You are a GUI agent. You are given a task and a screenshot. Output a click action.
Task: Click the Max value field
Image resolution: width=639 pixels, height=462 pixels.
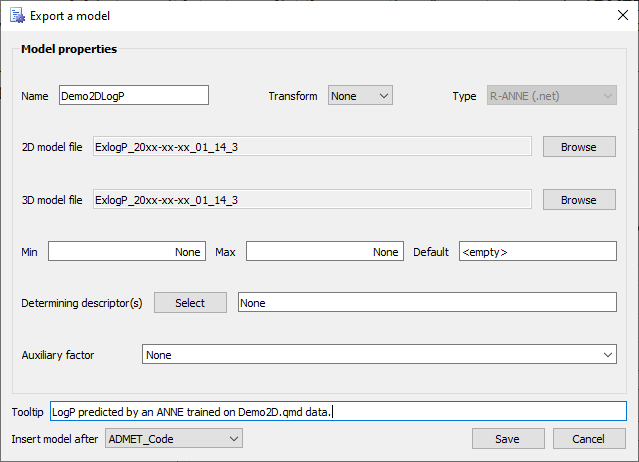(325, 251)
